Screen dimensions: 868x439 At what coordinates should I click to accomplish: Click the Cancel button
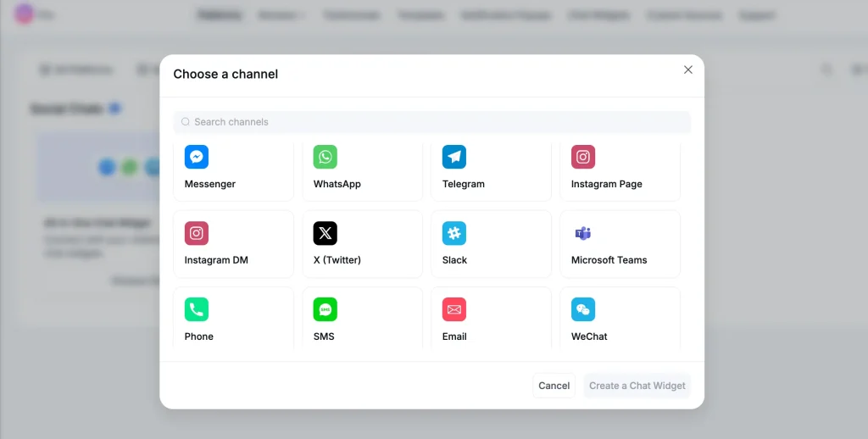click(x=554, y=386)
